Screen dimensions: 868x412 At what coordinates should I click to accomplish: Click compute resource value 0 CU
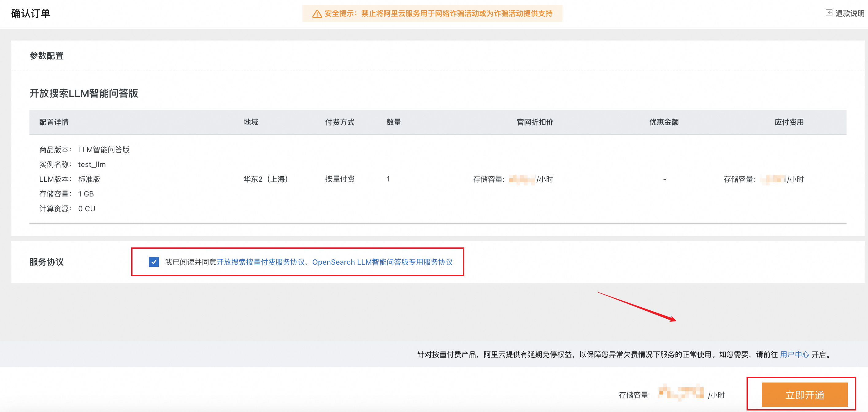coord(86,209)
